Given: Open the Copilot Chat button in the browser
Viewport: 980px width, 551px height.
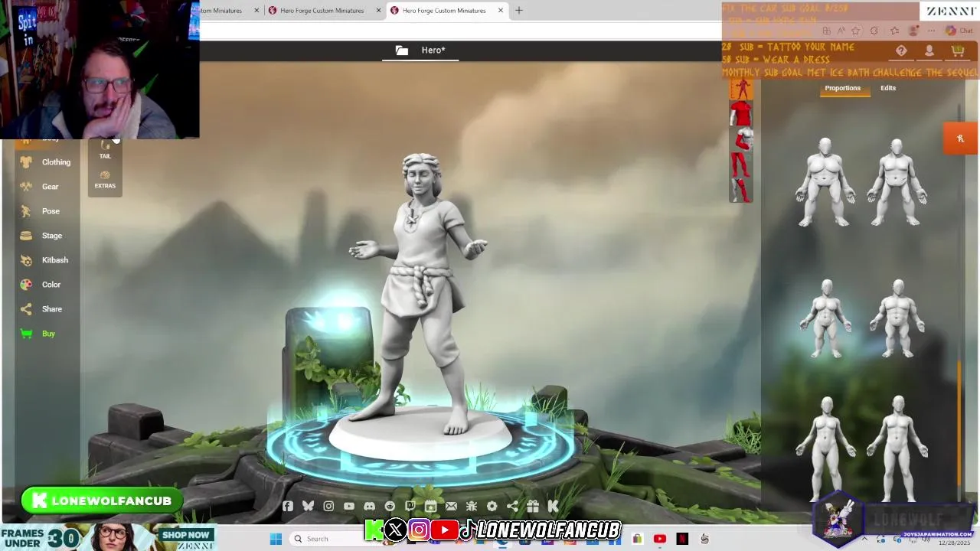Looking at the screenshot, I should [959, 31].
